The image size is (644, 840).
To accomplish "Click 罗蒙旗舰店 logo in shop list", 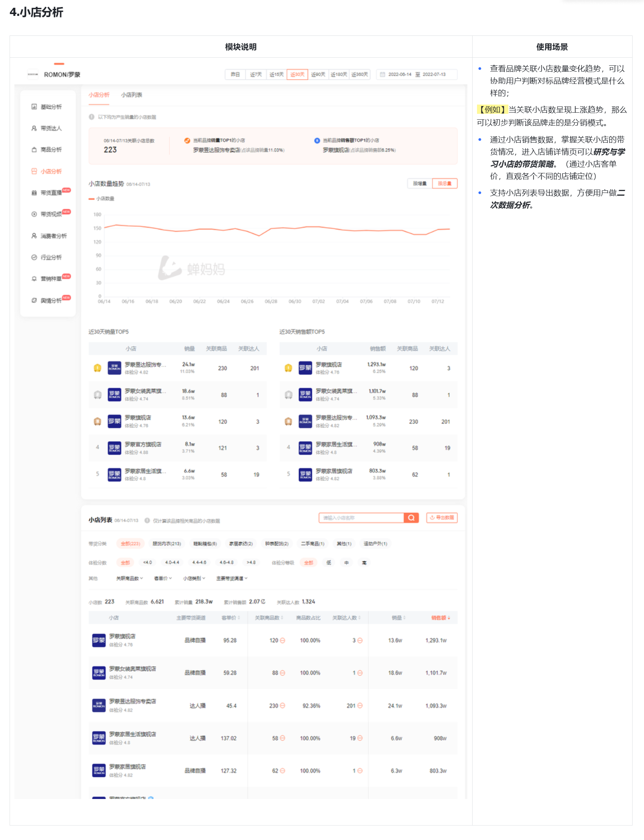I will [x=99, y=640].
